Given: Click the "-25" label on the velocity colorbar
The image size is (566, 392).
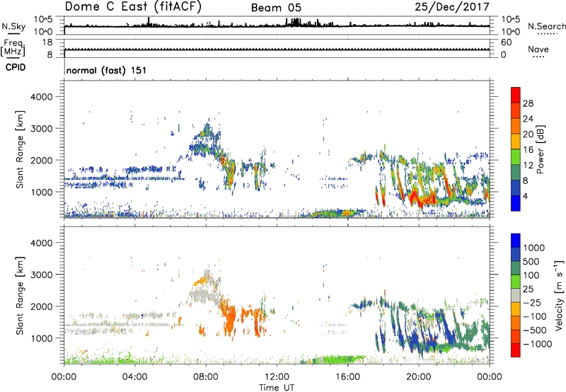Looking at the screenshot, I should (532, 303).
